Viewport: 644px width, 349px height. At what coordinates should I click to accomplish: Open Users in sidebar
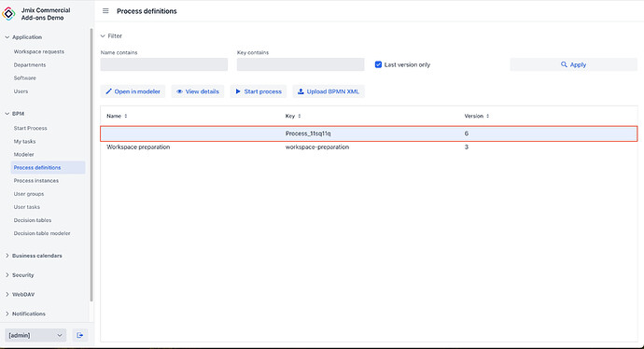(21, 91)
